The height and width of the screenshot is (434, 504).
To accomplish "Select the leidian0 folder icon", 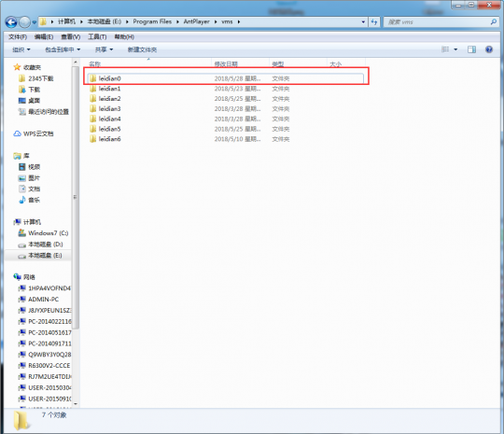I will point(93,78).
